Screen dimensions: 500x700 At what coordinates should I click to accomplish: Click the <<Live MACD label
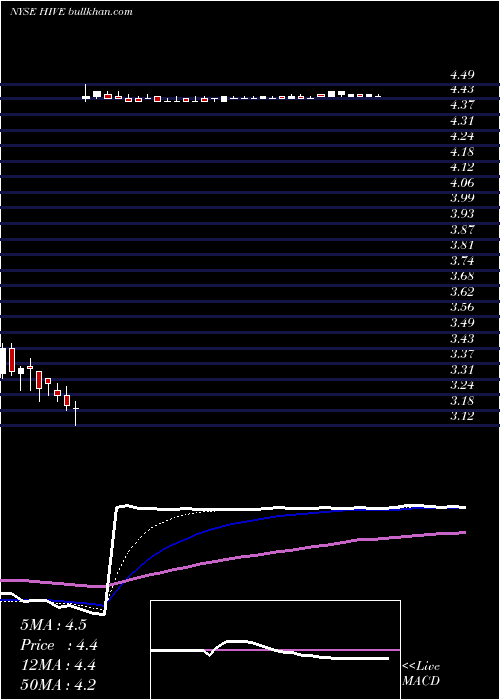421,674
